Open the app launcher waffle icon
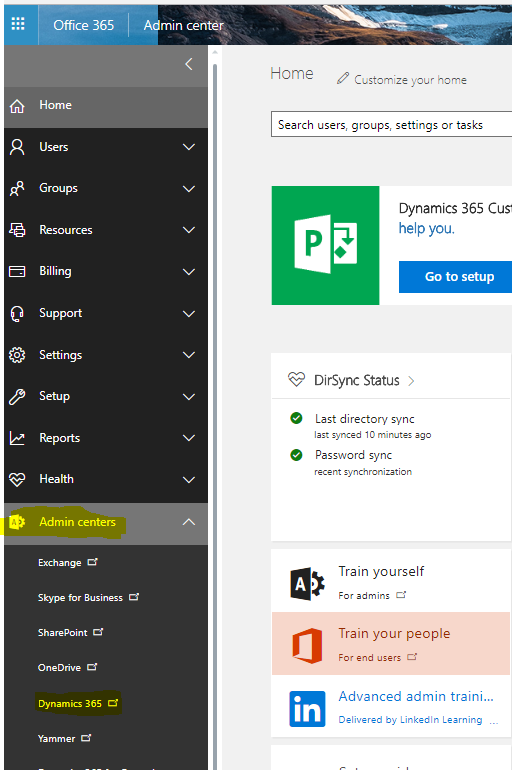Viewport: 512px width, 770px height. point(18,24)
